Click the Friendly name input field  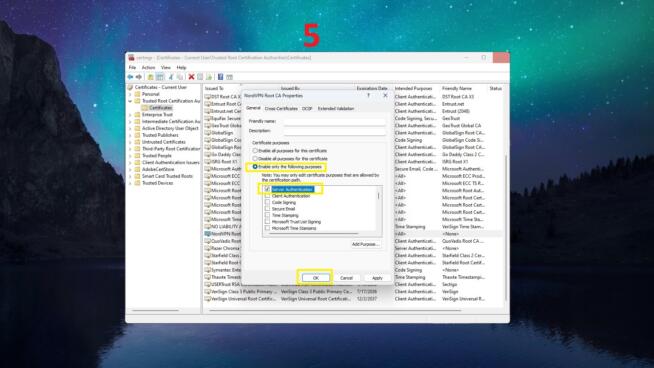(x=335, y=121)
